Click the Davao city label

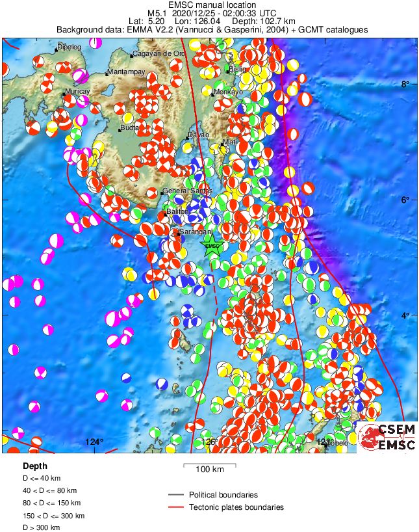point(198,135)
